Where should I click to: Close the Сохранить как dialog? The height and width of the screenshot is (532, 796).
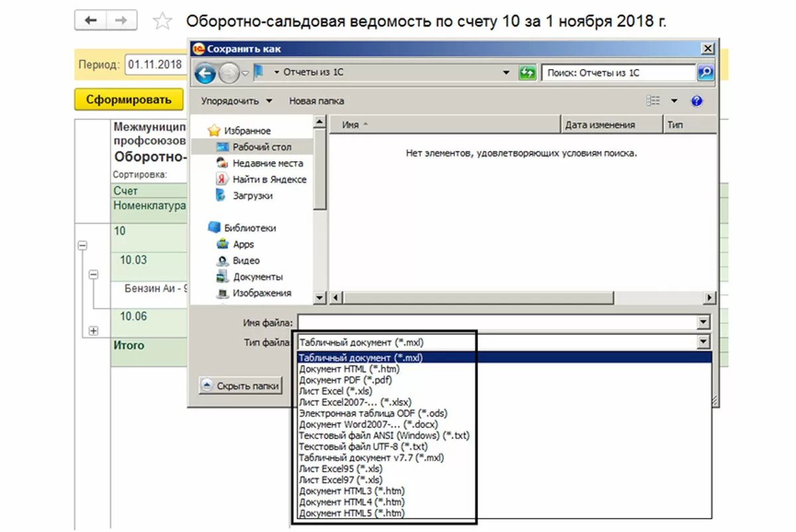(708, 48)
